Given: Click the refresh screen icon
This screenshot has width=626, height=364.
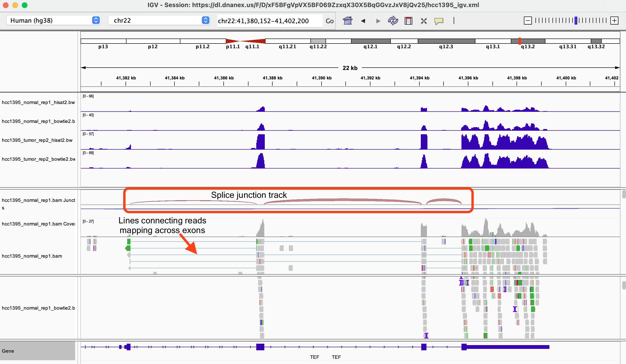Looking at the screenshot, I should 393,21.
